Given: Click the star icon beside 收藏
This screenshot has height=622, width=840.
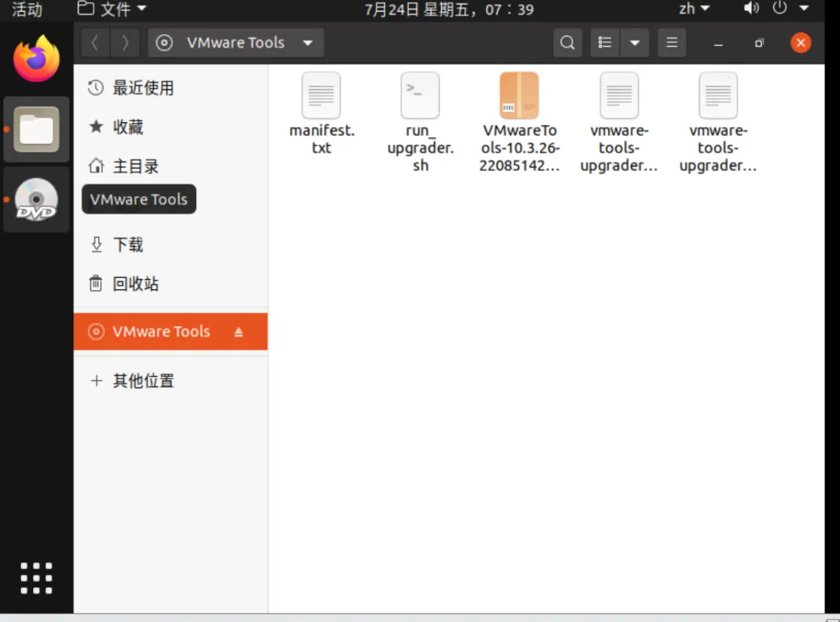Looking at the screenshot, I should click(x=96, y=127).
